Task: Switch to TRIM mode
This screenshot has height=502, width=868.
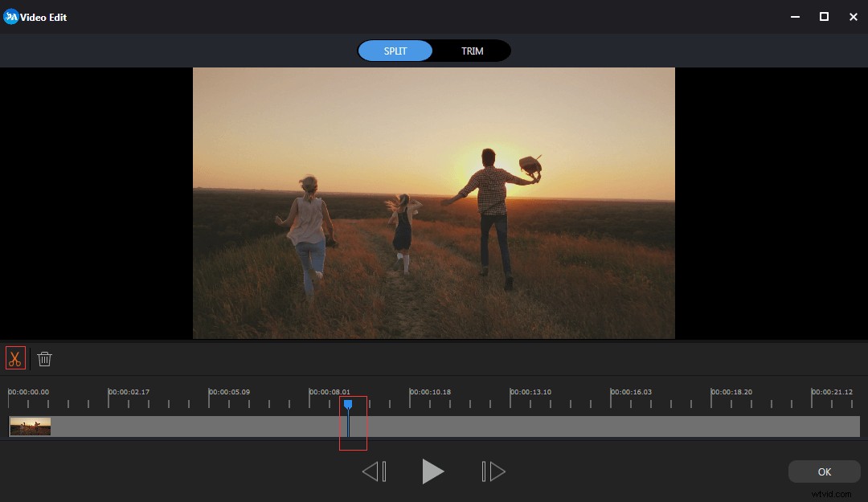Action: (x=472, y=51)
